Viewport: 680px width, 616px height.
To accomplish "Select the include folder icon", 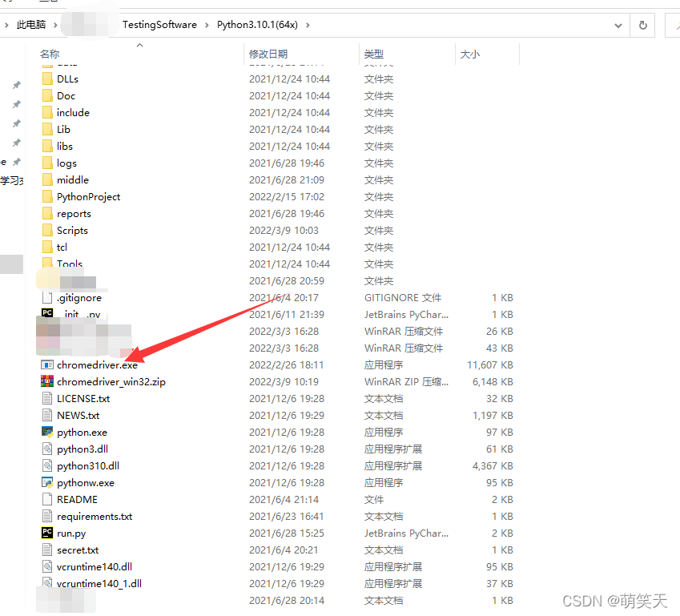I will pyautogui.click(x=47, y=113).
